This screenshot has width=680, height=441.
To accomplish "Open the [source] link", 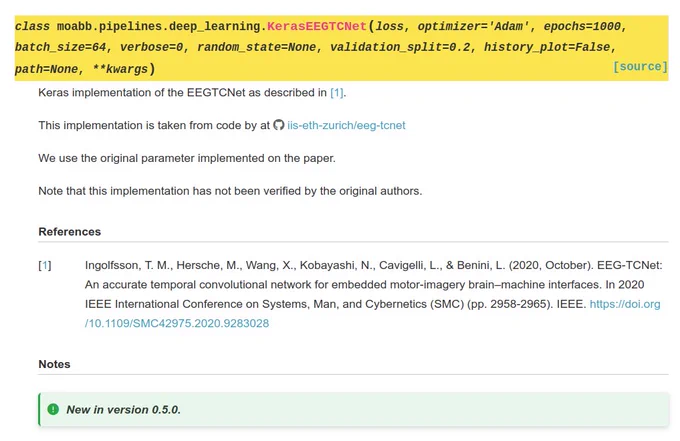I will point(640,67).
